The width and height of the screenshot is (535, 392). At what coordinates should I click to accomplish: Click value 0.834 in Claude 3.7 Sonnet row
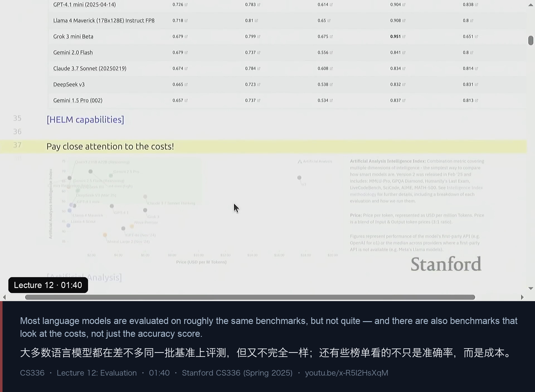point(395,69)
